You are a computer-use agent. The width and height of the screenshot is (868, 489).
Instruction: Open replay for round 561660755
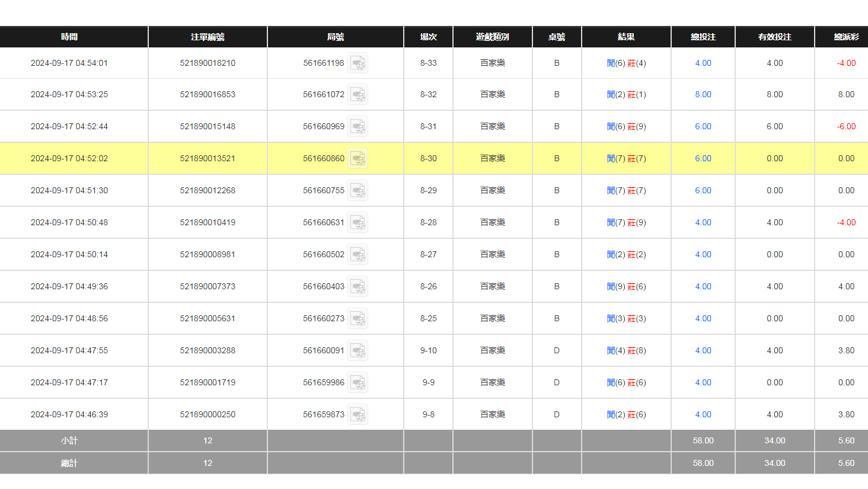point(358,191)
